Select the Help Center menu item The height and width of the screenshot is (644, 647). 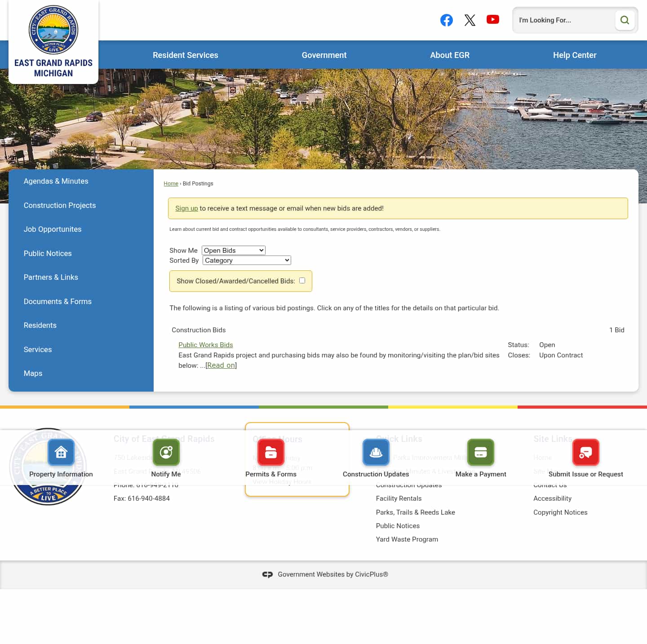[575, 55]
